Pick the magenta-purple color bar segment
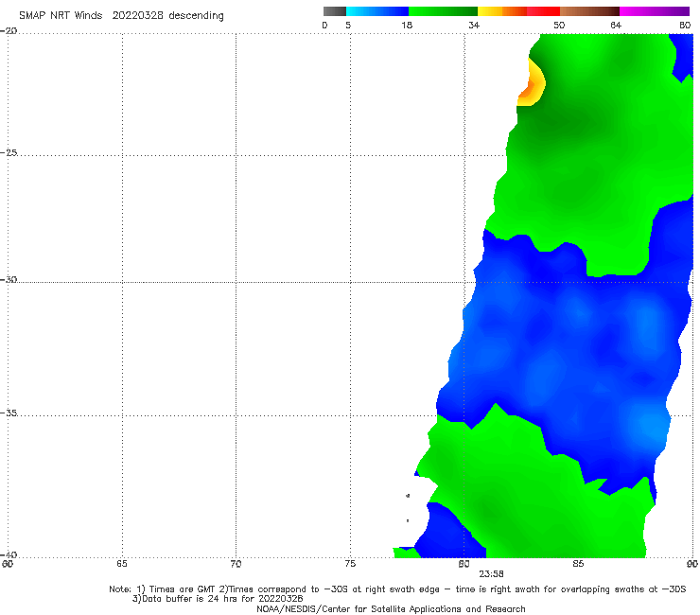 655,11
